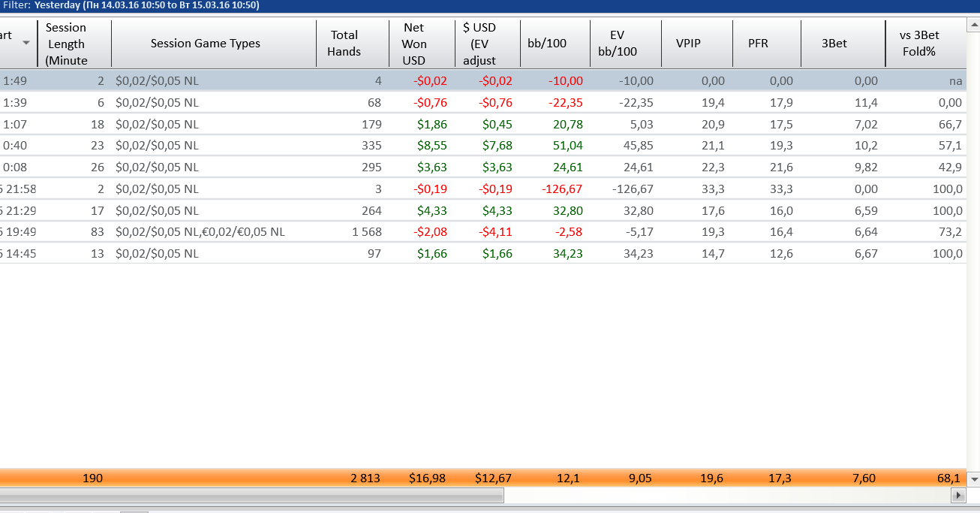980x513 pixels.
Task: Toggle sort arrow in Start column header
Action: 26,43
